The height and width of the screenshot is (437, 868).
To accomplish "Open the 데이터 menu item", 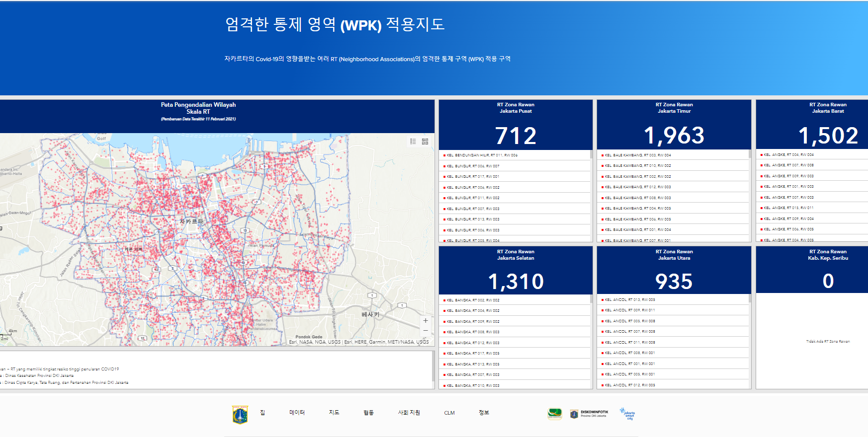I will pos(297,413).
